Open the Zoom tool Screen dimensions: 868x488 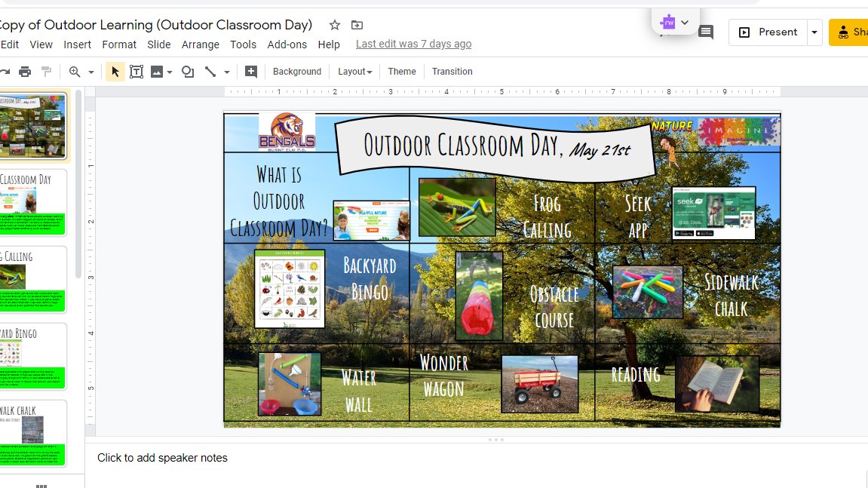[75, 72]
